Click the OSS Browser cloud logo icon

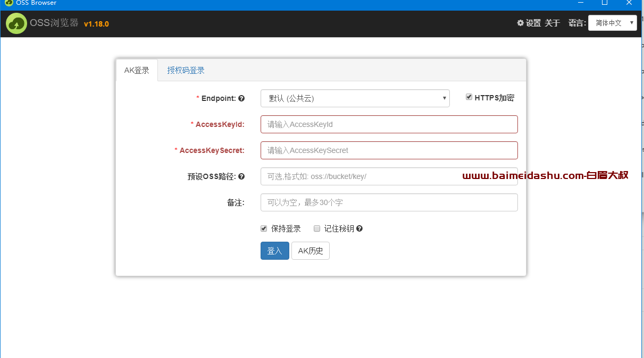click(x=16, y=23)
